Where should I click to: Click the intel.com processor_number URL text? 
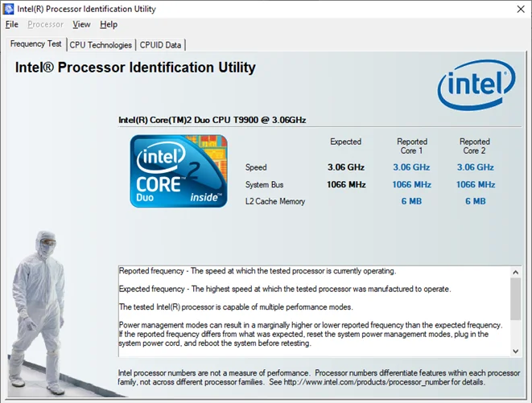tap(366, 382)
